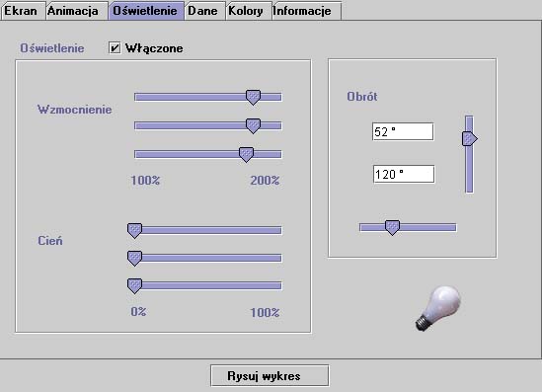This screenshot has width=542, height=392.
Task: Focus the 120° rotation input field
Action: point(404,174)
